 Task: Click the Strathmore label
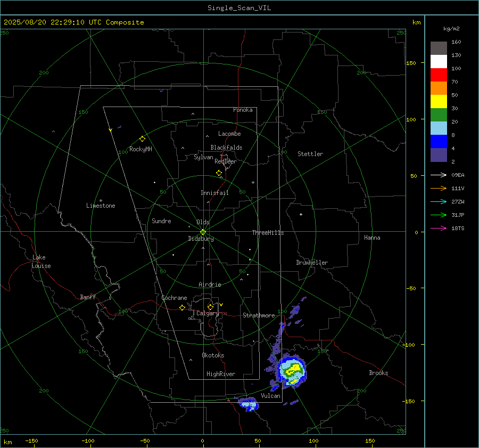click(259, 315)
